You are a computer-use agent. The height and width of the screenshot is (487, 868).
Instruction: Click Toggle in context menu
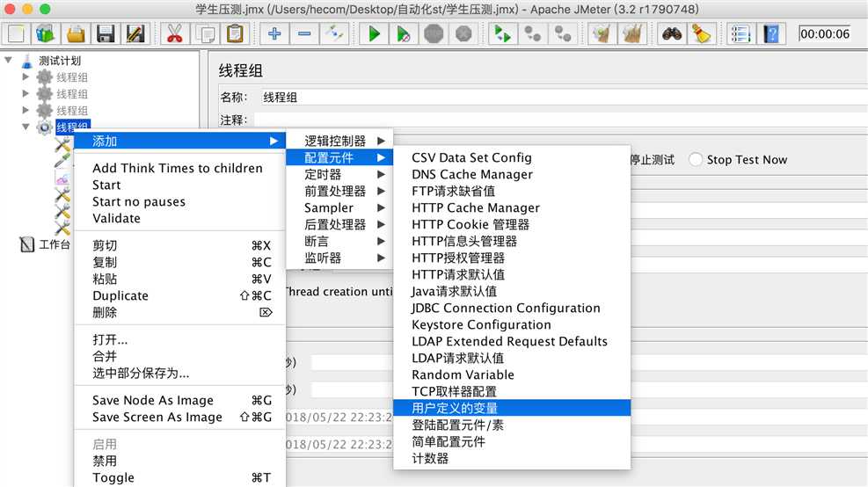pyautogui.click(x=180, y=477)
